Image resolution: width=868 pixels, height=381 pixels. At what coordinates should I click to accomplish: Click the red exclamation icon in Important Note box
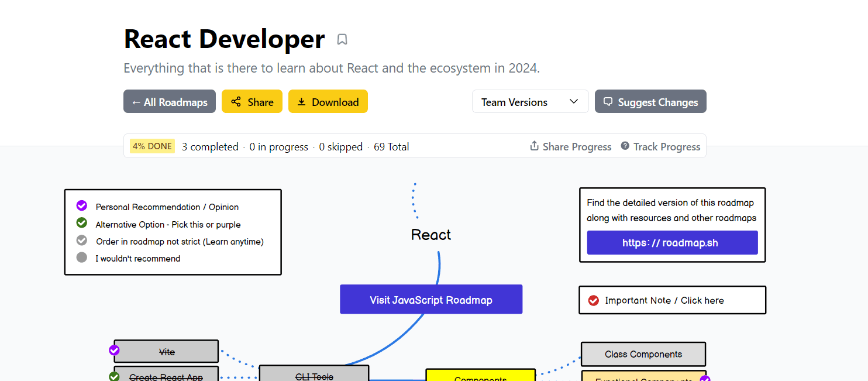[x=594, y=300]
